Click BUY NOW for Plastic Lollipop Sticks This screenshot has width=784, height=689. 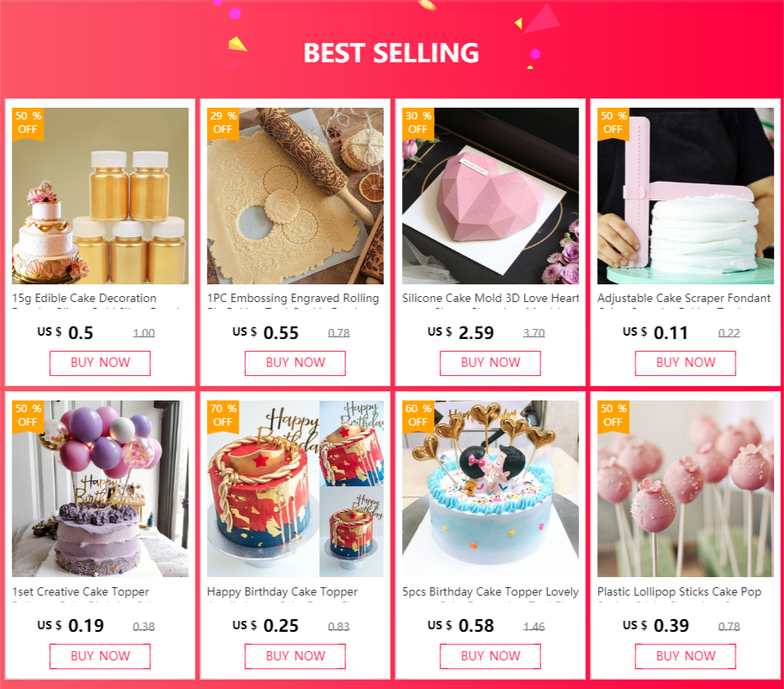click(x=686, y=656)
